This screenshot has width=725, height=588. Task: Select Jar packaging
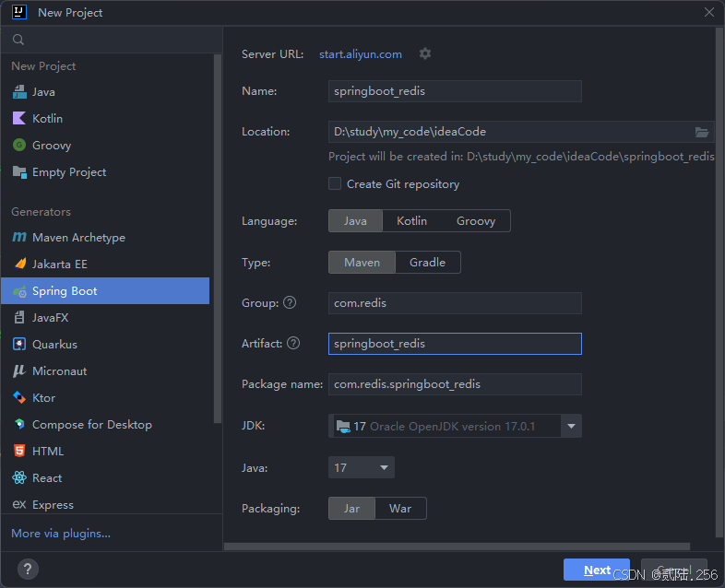tap(351, 509)
